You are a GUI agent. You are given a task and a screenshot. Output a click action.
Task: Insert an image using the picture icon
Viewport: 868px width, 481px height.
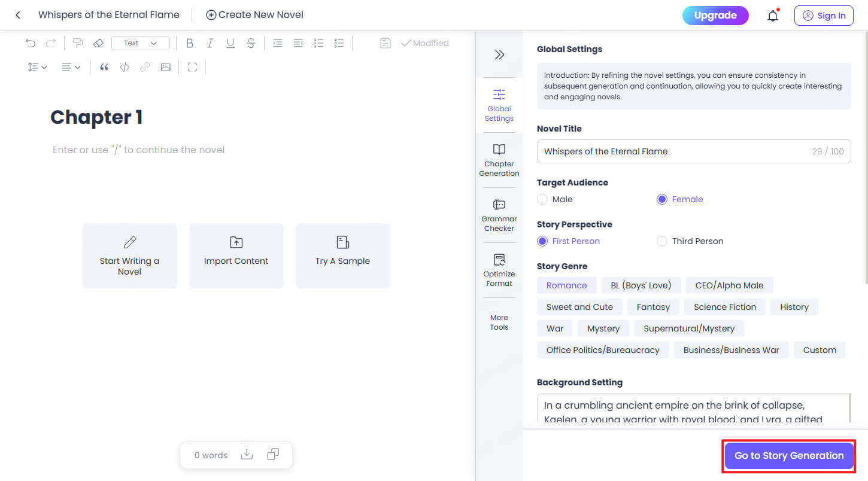(x=165, y=67)
